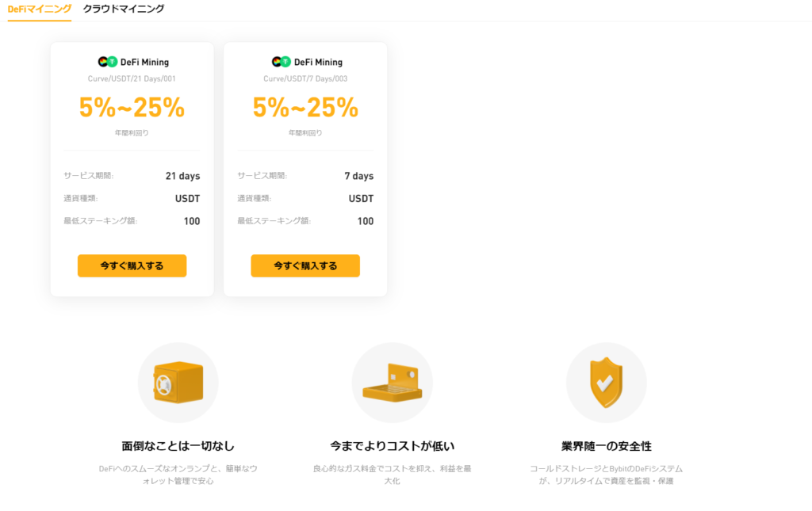This screenshot has width=812, height=511.
Task: Click the 21 days service period value
Action: pos(183,176)
